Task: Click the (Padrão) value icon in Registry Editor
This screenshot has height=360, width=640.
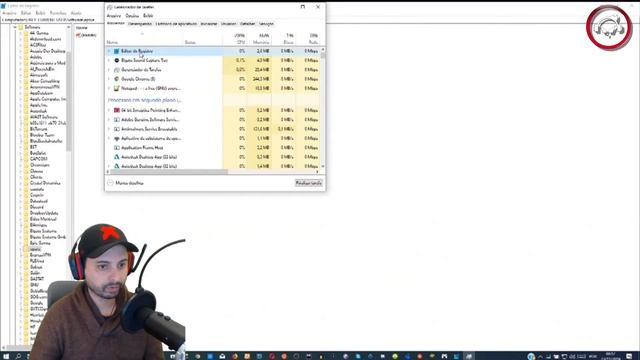Action: point(78,35)
